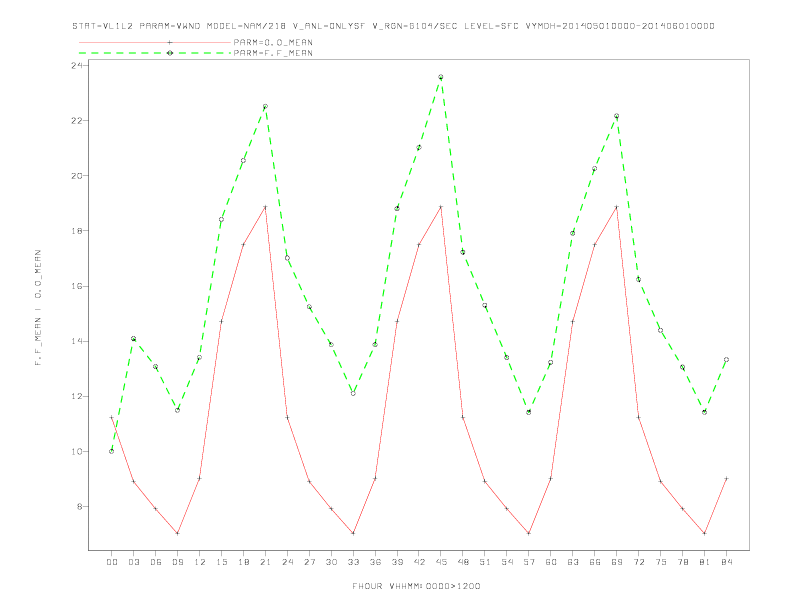Click x-axis tick label 75
This screenshot has height=612, width=792.
pyautogui.click(x=661, y=562)
